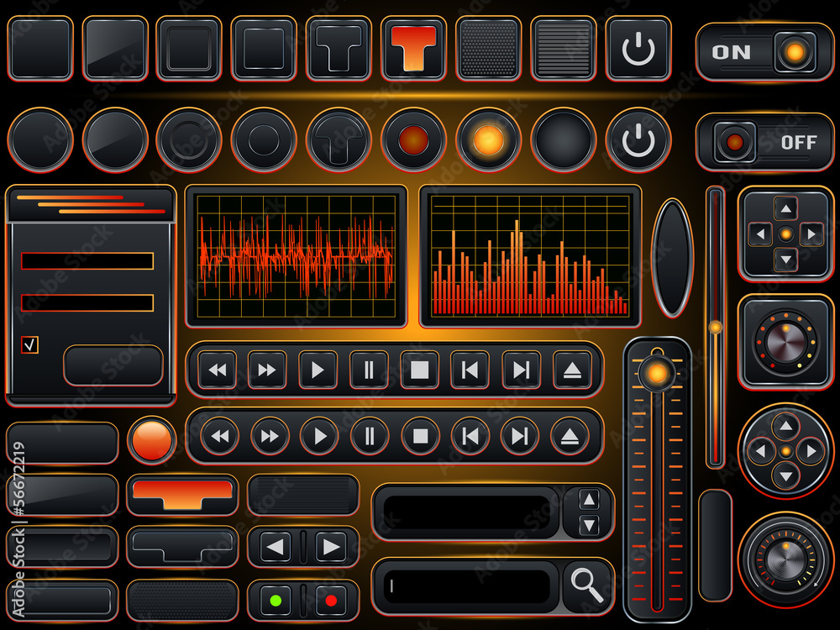Viewport: 840px width, 630px height.
Task: Click the down arrow on the round D-pad
Action: tap(786, 476)
